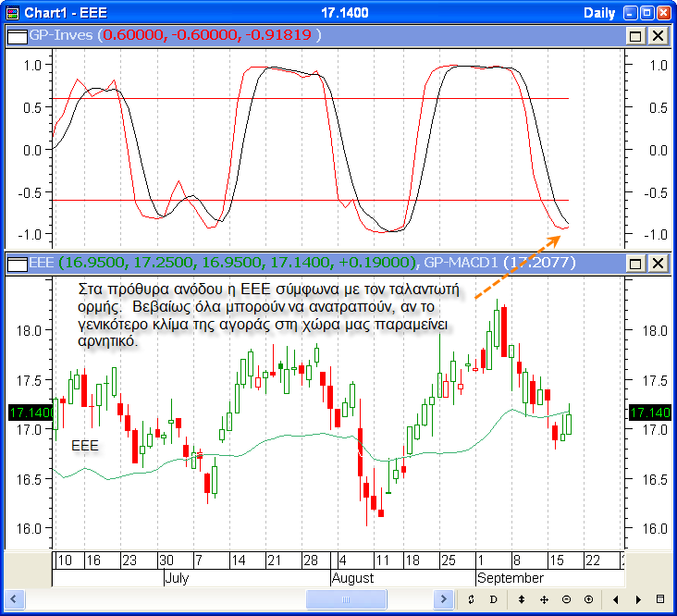Maximize the EEE price pane

tap(635, 264)
